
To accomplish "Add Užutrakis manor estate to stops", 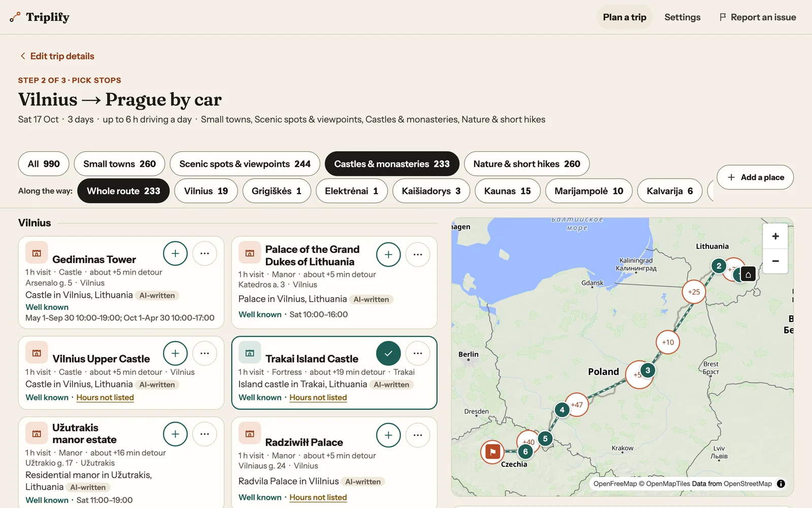I will pos(175,434).
